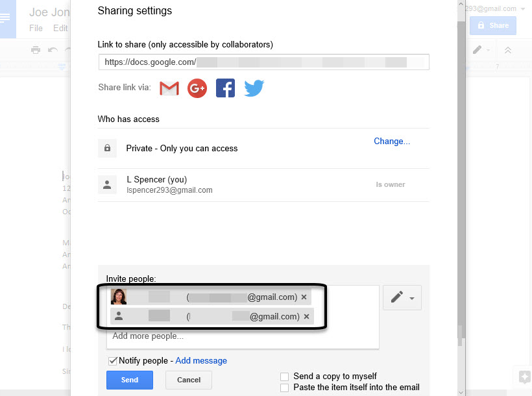
Task: Collapse the Docs menus with double chevron
Action: 508,50
